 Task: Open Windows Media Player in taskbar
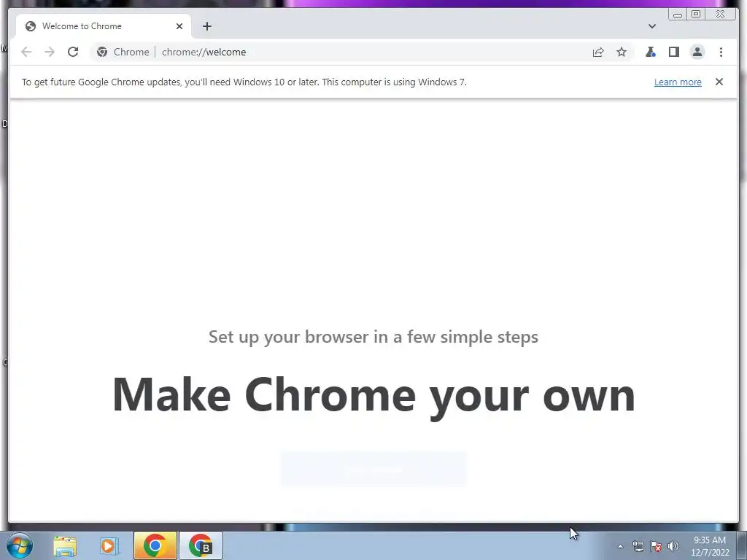(109, 546)
